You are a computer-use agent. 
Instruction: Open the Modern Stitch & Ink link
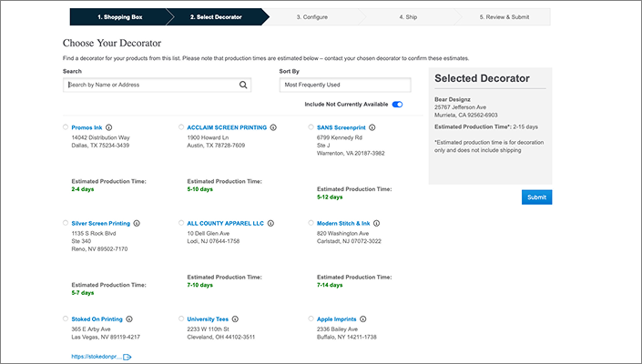[342, 223]
